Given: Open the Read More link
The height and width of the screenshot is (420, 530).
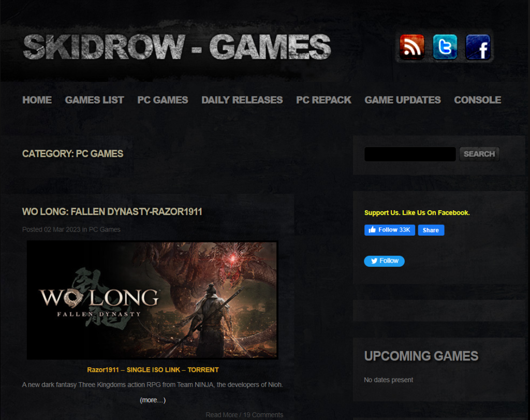Looking at the screenshot, I should 222,415.
